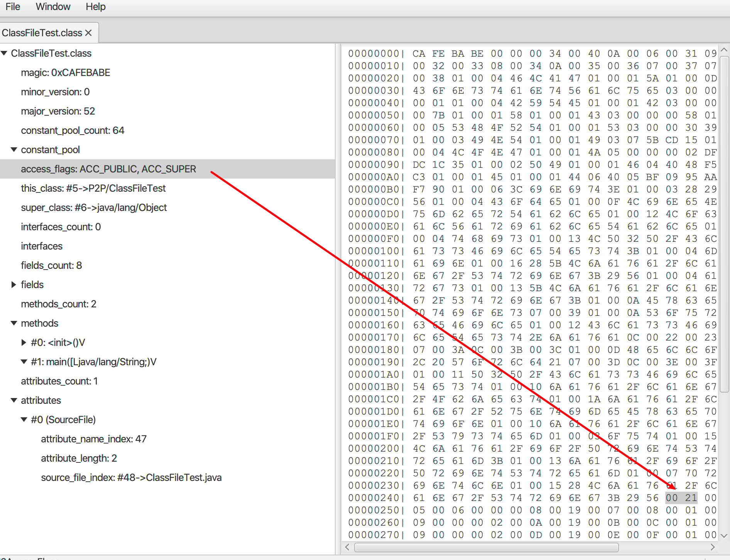Click hex offset 00000100 row address
This screenshot has height=560, width=730.
[373, 251]
